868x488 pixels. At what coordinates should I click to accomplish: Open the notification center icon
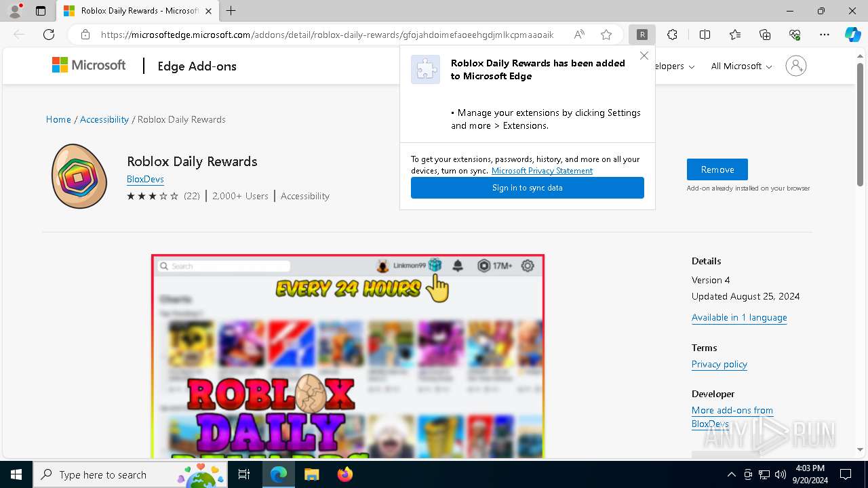click(846, 474)
